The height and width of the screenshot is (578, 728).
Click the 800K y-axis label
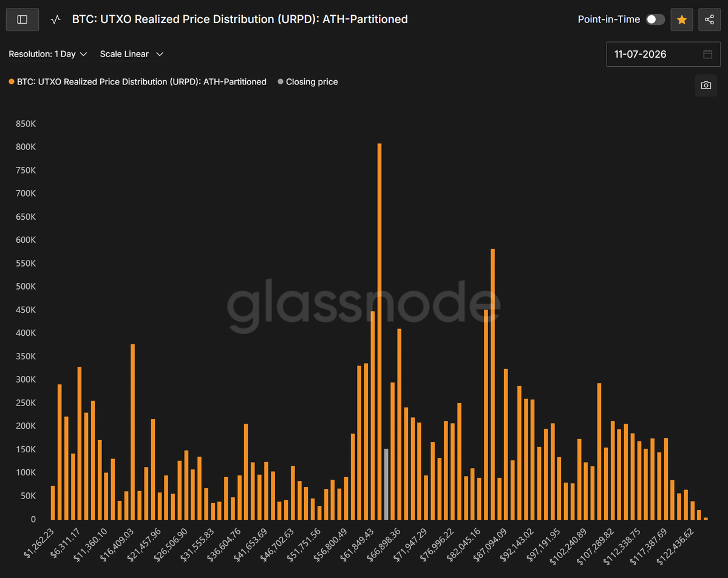(x=26, y=147)
